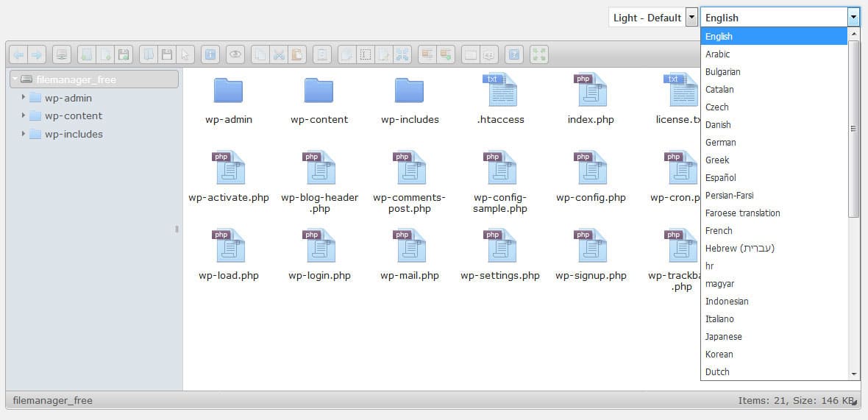
Task: Click the Fullscreen toggle icon
Action: pos(539,54)
